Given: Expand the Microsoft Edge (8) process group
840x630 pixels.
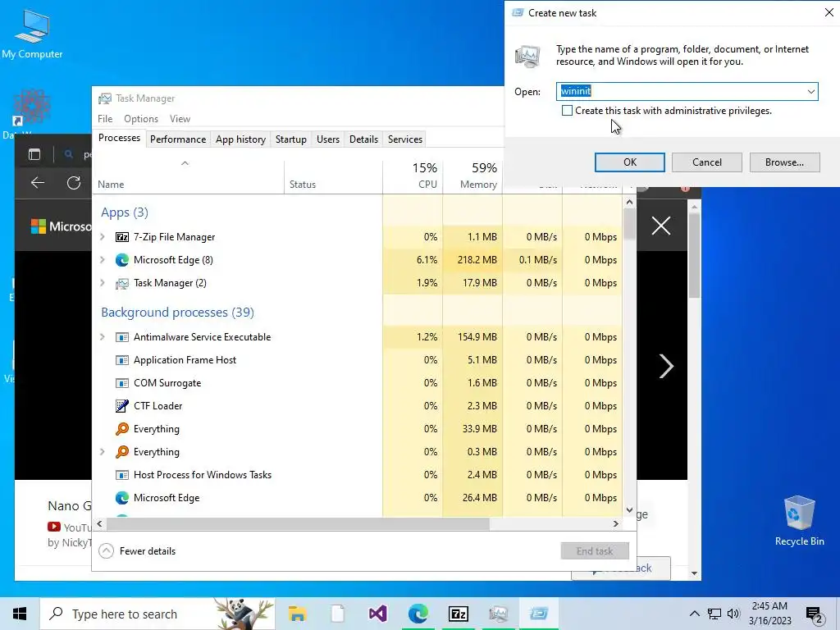Looking at the screenshot, I should click(103, 260).
